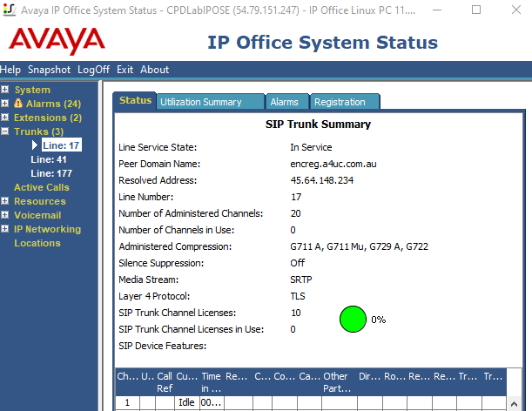Switch to the Status tab
The image size is (532, 411).
135,100
